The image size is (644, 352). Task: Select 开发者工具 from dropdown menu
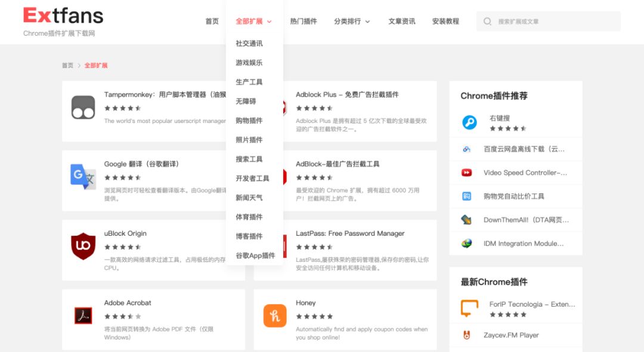(253, 178)
